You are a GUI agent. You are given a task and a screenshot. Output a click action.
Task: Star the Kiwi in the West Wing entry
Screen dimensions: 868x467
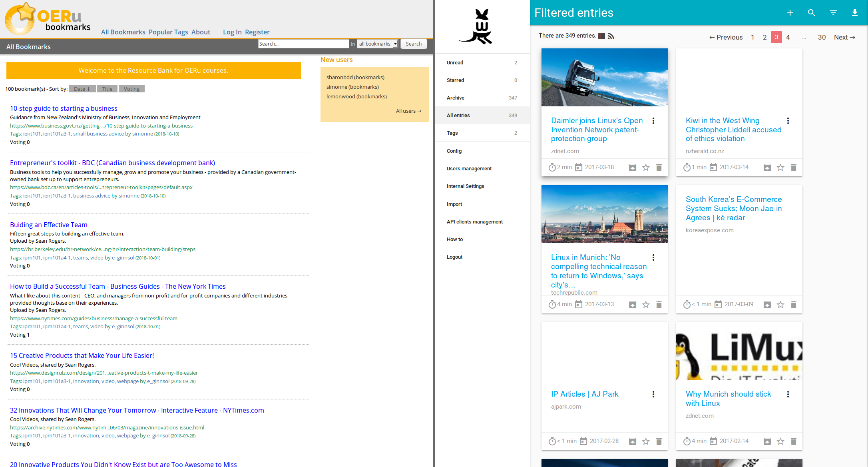[780, 168]
